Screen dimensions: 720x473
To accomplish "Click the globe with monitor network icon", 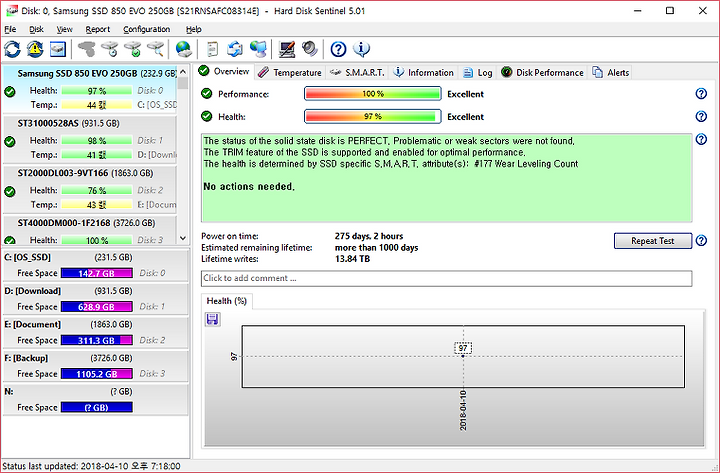I will [x=258, y=49].
